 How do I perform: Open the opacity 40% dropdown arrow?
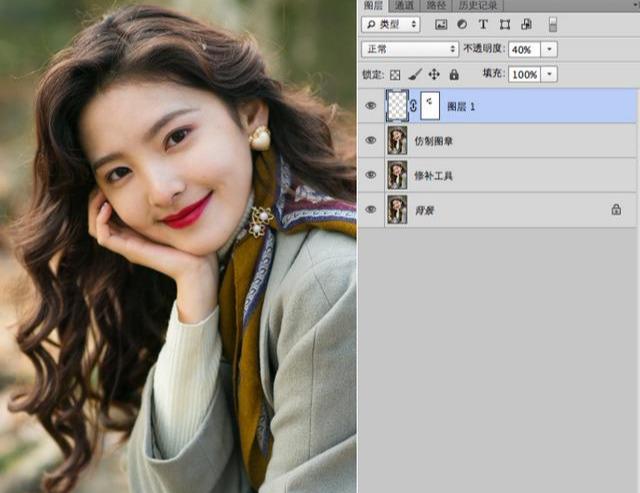[550, 49]
